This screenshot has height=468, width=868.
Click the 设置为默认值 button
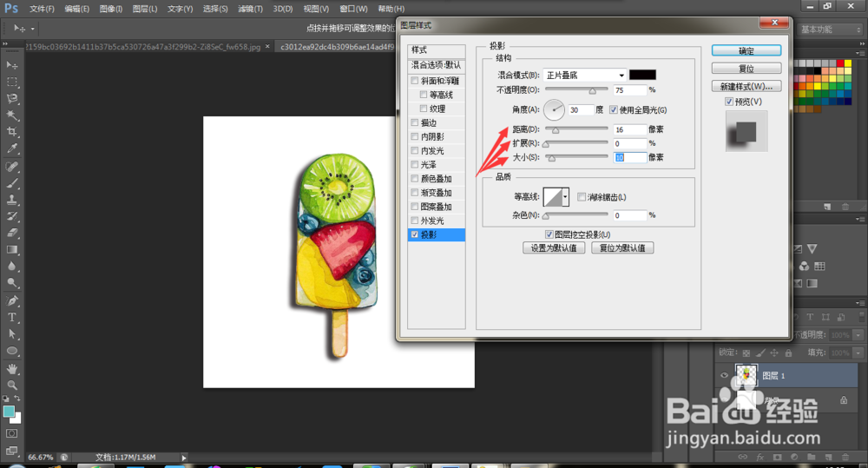[x=554, y=248]
